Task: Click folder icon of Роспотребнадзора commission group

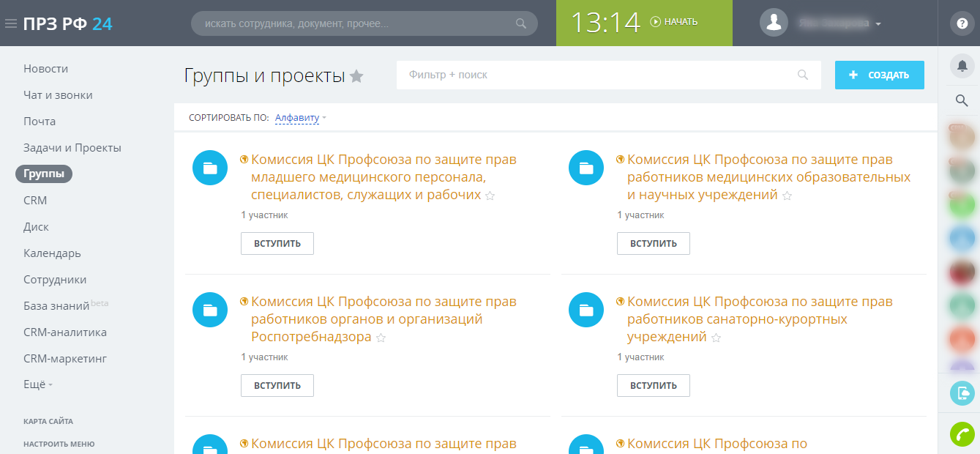Action: tap(210, 310)
